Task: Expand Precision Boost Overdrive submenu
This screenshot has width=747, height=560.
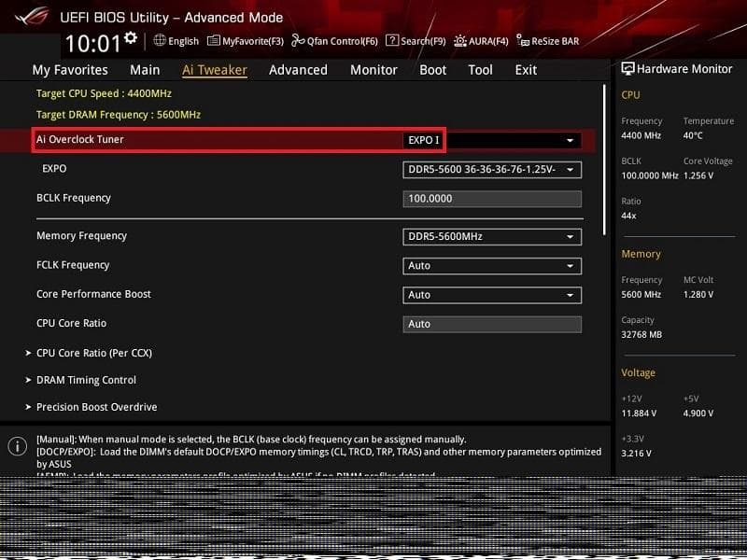Action: 92,407
